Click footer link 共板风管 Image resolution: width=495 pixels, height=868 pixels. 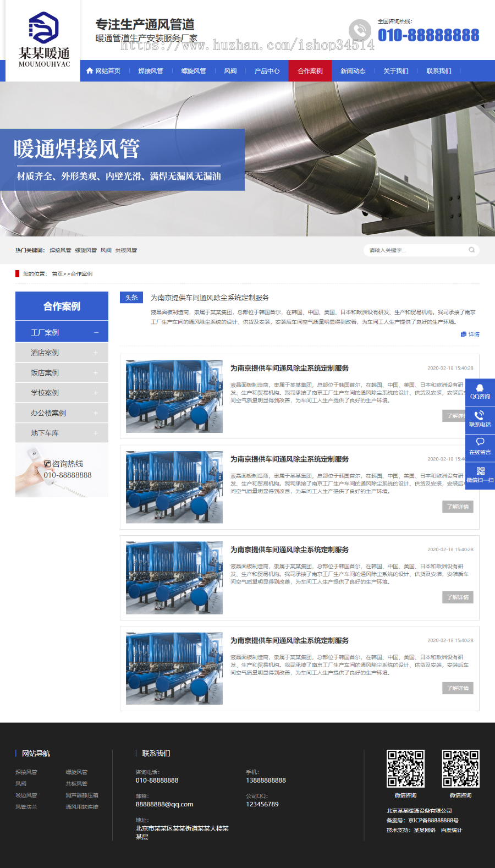coord(76,784)
